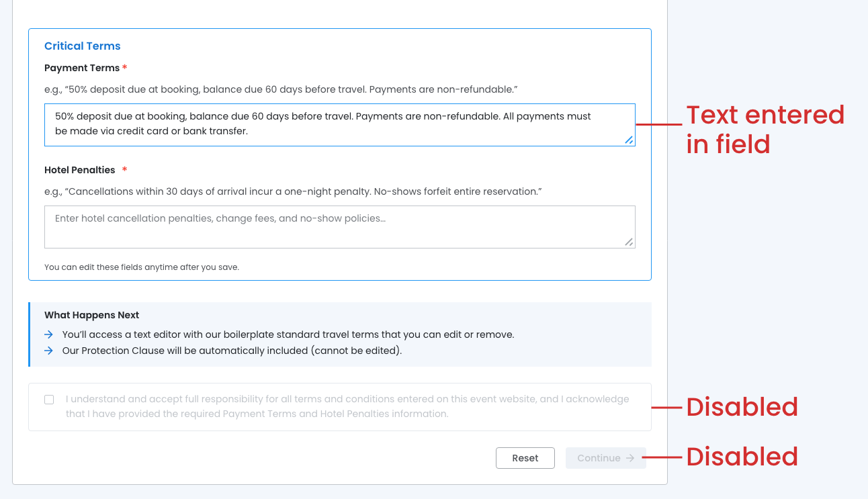
Task: Grab the Payment Terms field resize handle
Action: coord(629,140)
